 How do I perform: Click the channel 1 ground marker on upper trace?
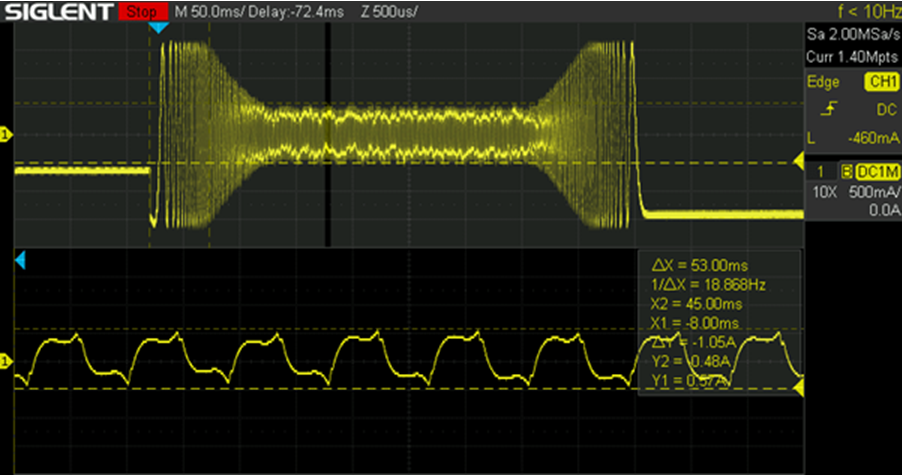(5, 134)
